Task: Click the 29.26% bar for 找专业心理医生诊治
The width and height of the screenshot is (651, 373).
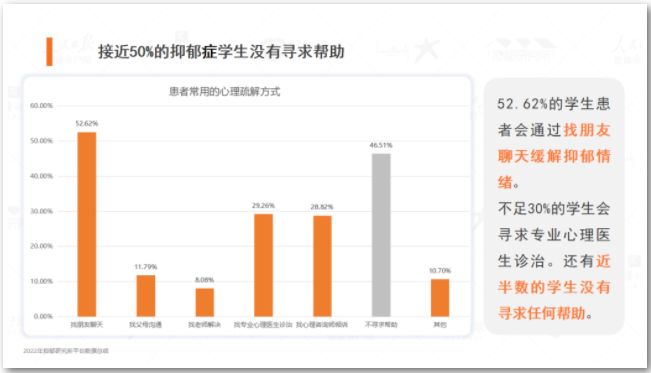Action: (x=264, y=265)
